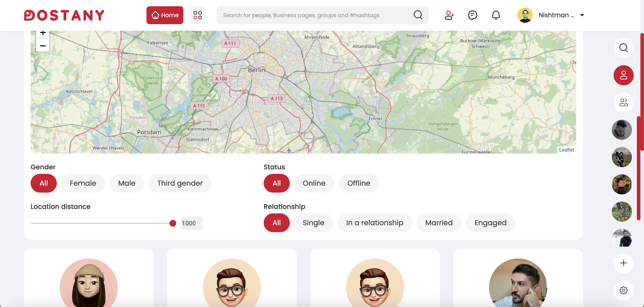Select the Third gender filter option
This screenshot has width=644, height=307.
point(180,183)
